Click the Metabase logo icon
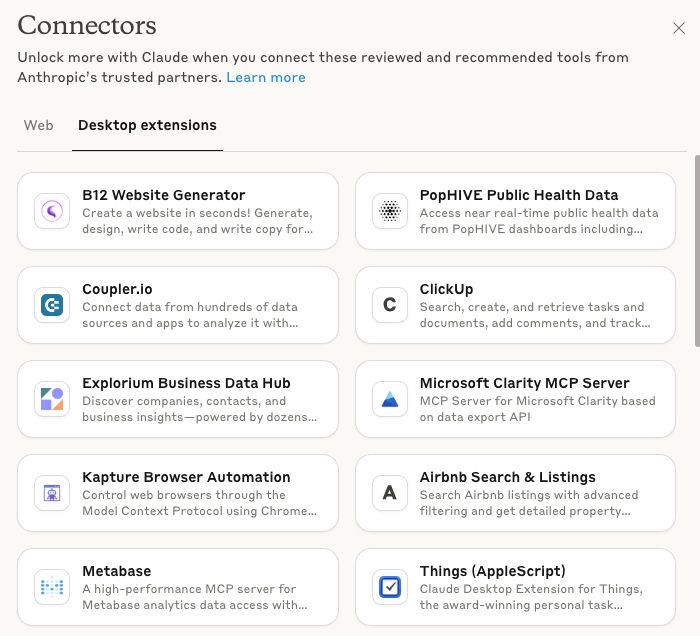This screenshot has height=636, width=700. 50,587
